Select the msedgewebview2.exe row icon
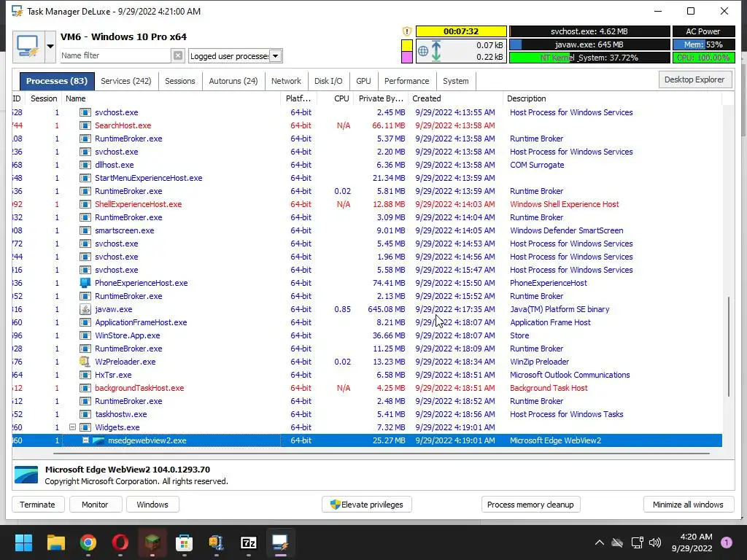747x560 pixels. click(x=98, y=440)
